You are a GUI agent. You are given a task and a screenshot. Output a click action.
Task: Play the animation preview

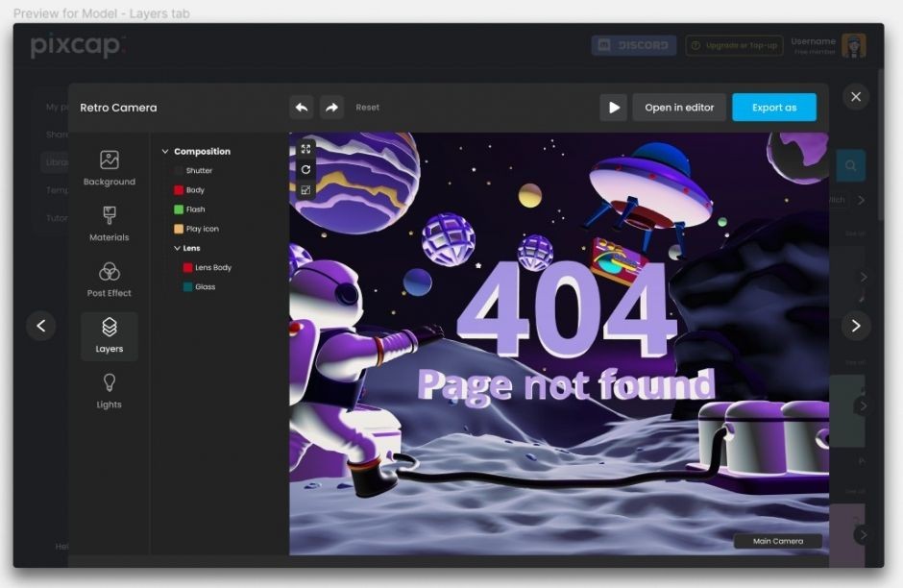[x=614, y=108]
